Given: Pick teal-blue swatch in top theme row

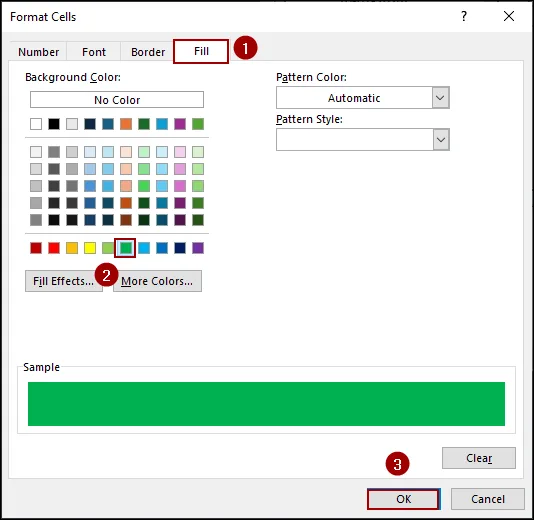Looking at the screenshot, I should click(108, 124).
